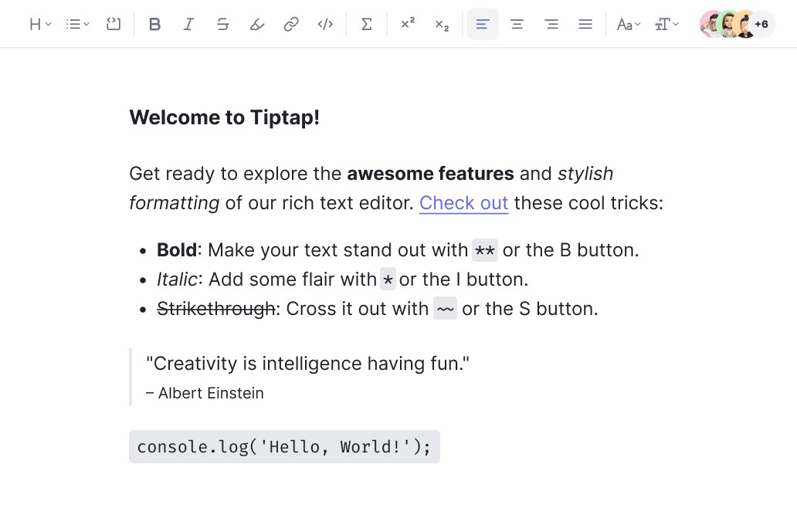The width and height of the screenshot is (797, 532).
Task: Insert math formula with sigma icon
Action: [x=367, y=24]
